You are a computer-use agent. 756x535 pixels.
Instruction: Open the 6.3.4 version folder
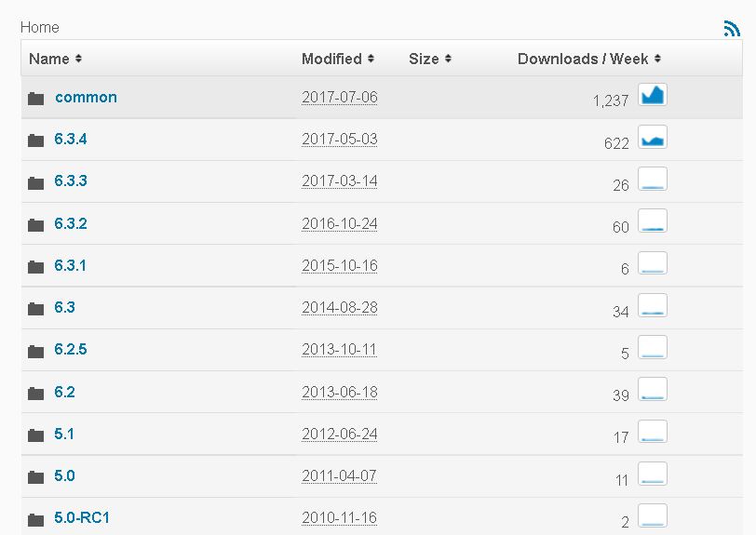[x=71, y=140]
